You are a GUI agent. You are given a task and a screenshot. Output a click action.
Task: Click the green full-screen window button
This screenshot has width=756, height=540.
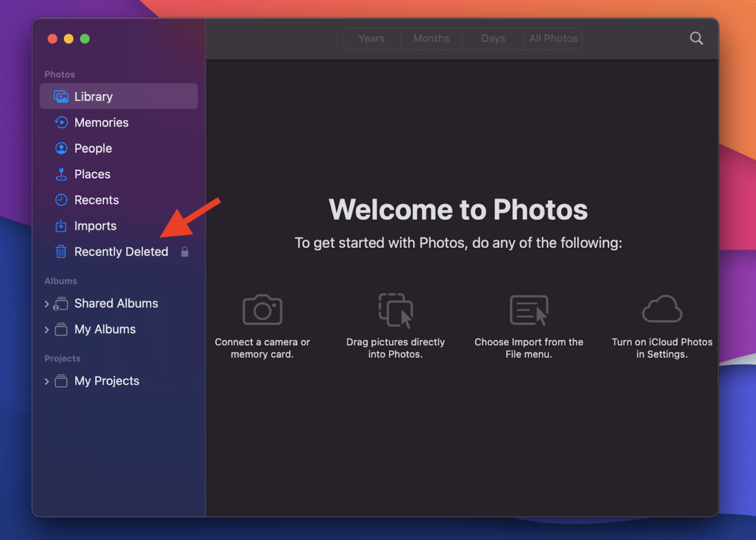[84, 39]
